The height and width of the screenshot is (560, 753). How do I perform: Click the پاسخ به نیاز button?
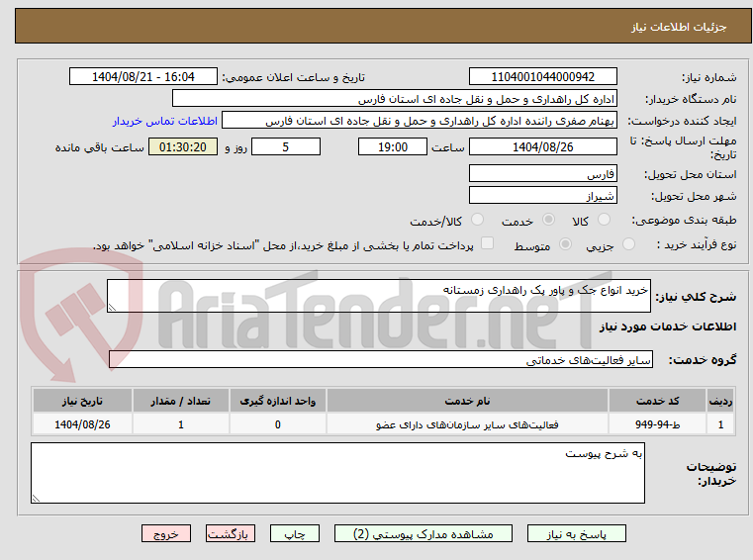576,533
